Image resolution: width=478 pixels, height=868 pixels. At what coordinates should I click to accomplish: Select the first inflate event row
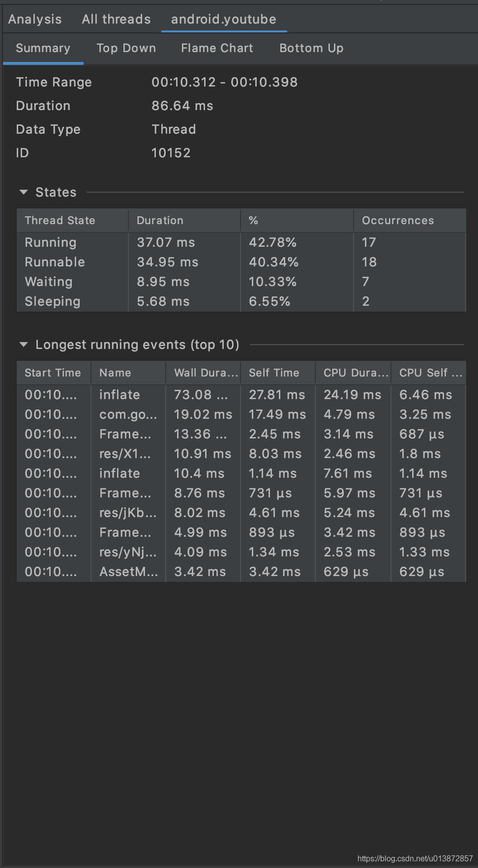click(x=119, y=395)
